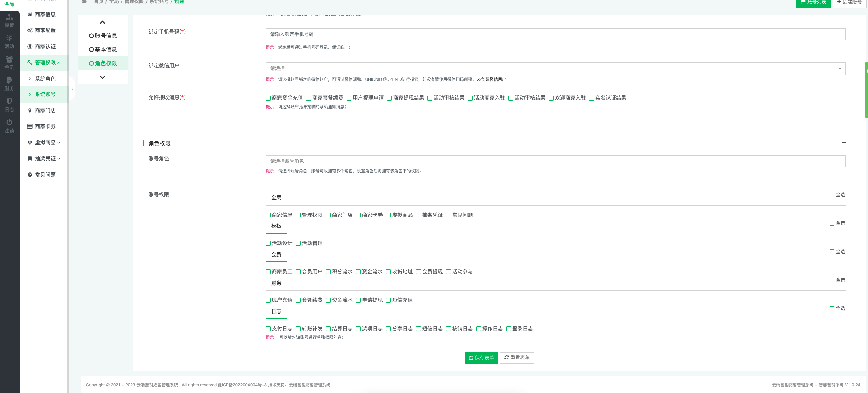The height and width of the screenshot is (393, 868).
Task: Check the 支付日志 permission checkbox
Action: pos(268,329)
